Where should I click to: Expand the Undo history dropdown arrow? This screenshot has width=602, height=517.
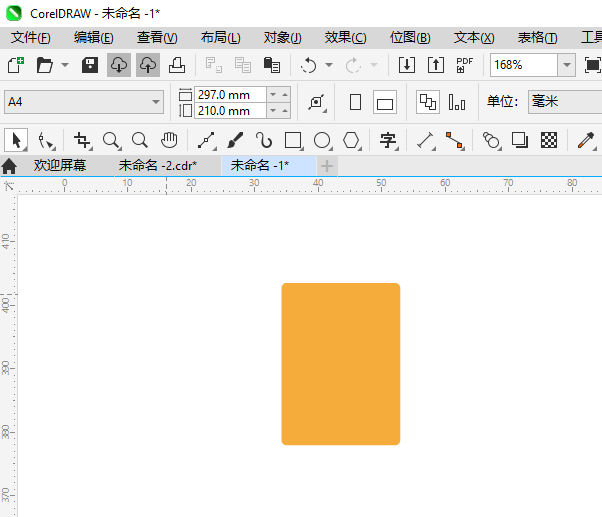[329, 65]
